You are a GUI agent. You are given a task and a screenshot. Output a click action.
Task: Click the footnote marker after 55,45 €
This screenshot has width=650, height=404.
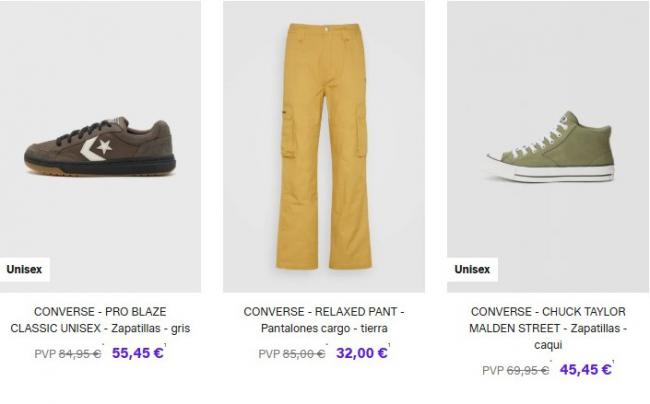coord(166,345)
